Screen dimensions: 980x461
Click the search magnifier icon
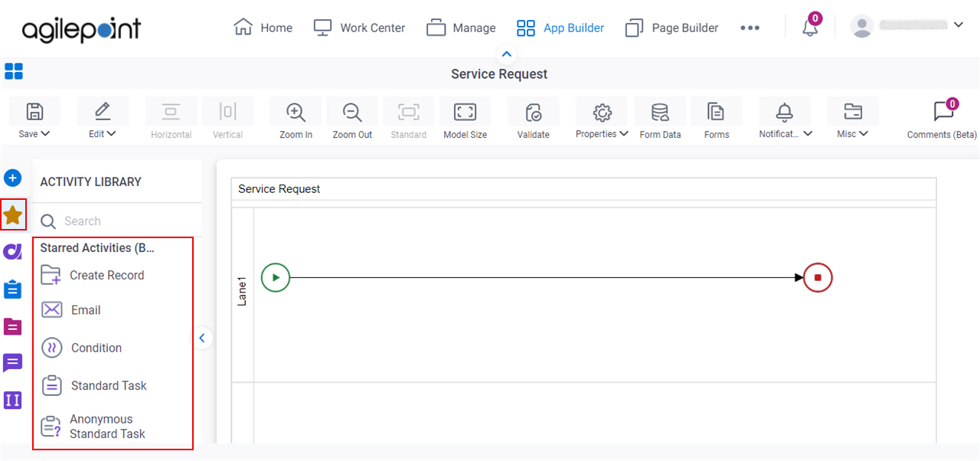tap(48, 221)
